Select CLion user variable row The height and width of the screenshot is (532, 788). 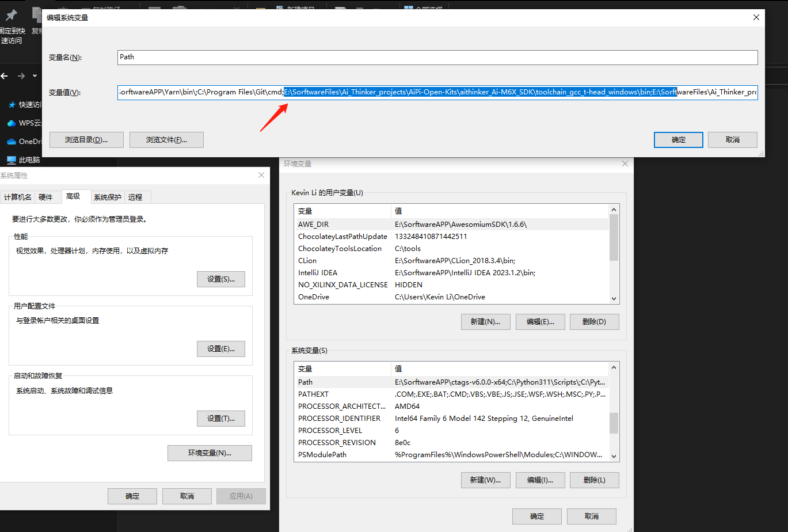[x=451, y=261]
